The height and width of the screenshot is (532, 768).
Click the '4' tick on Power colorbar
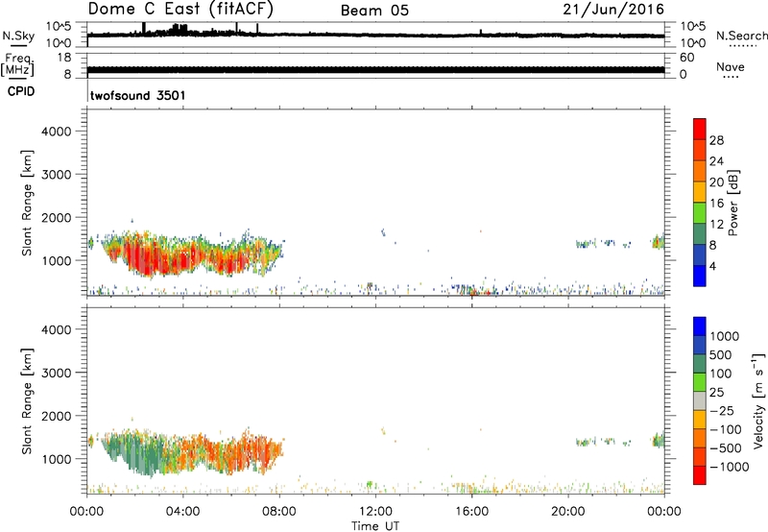click(712, 266)
